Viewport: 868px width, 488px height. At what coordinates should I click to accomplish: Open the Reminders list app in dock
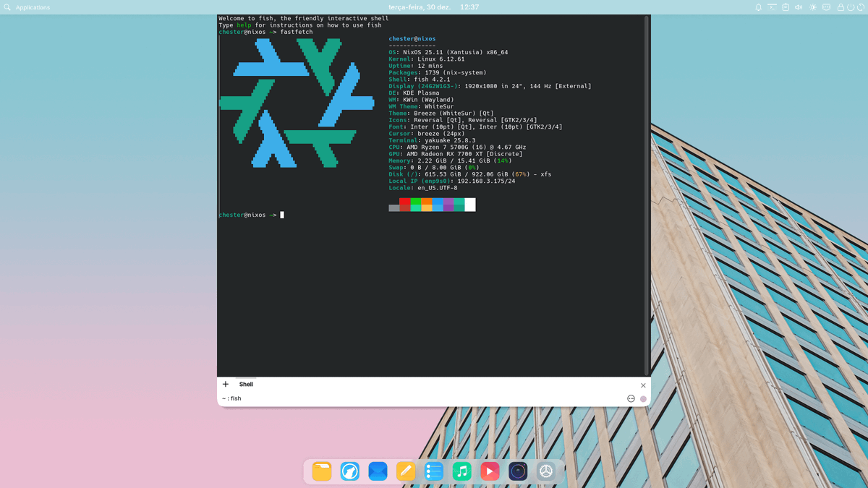pyautogui.click(x=434, y=471)
